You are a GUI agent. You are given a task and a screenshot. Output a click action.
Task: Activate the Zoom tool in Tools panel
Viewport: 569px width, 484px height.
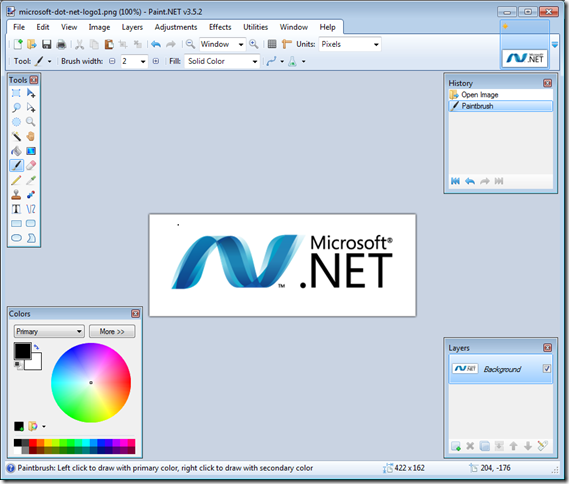(31, 122)
